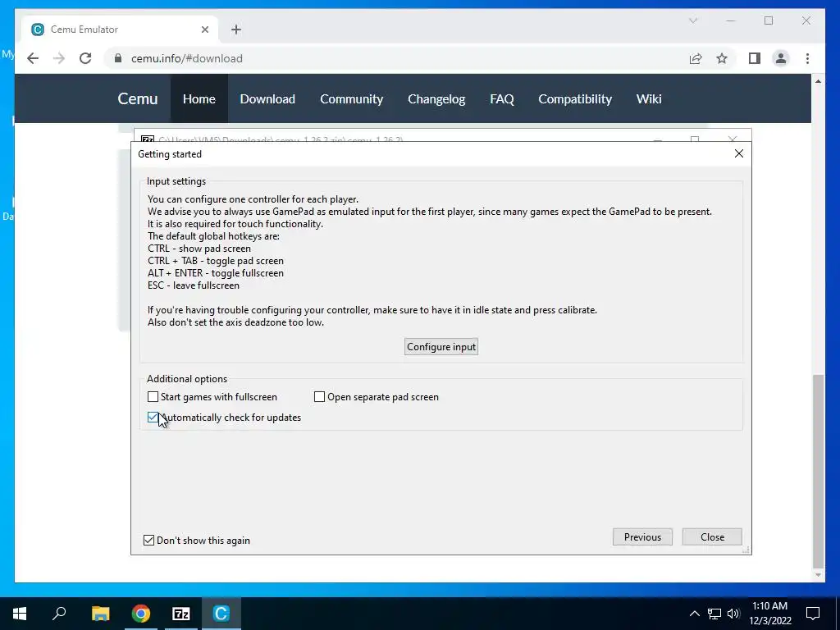Click the Configure input button
The width and height of the screenshot is (840, 630).
click(x=441, y=347)
